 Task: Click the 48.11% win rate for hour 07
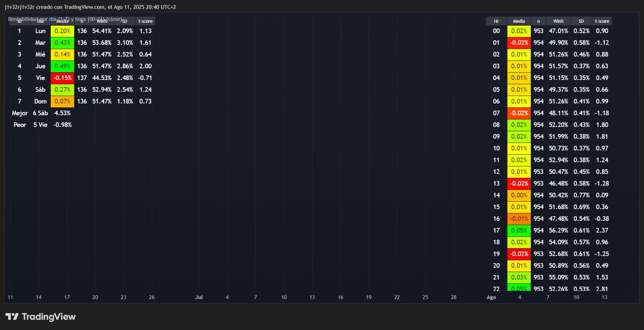point(559,113)
